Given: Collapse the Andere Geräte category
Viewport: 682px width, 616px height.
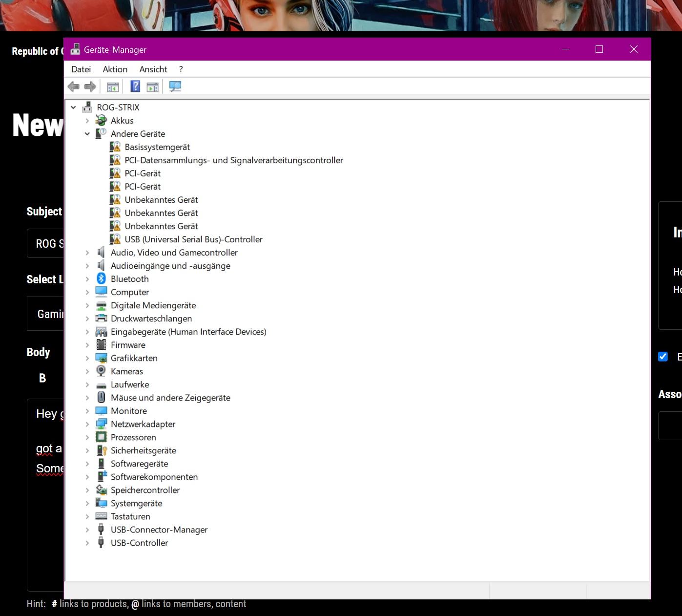Looking at the screenshot, I should [87, 133].
